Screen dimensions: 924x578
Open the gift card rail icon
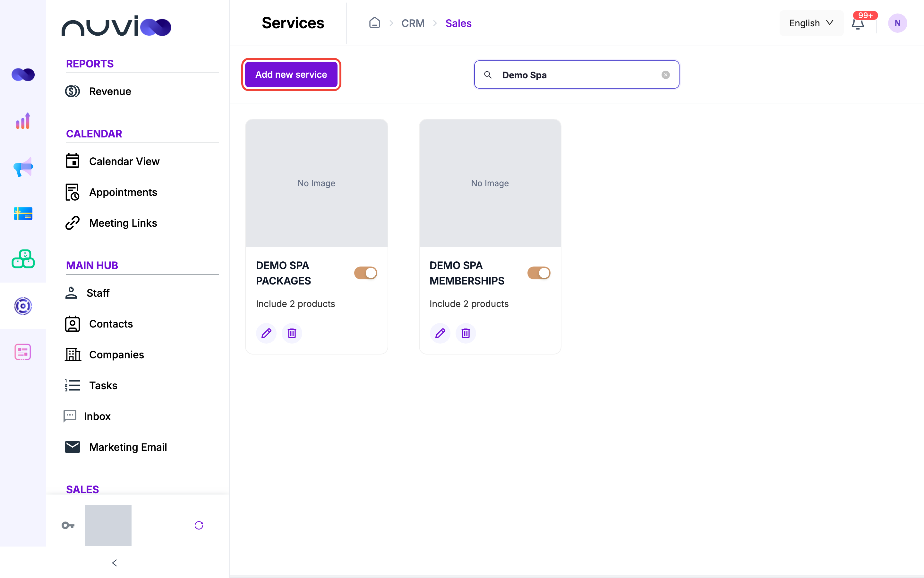click(23, 213)
